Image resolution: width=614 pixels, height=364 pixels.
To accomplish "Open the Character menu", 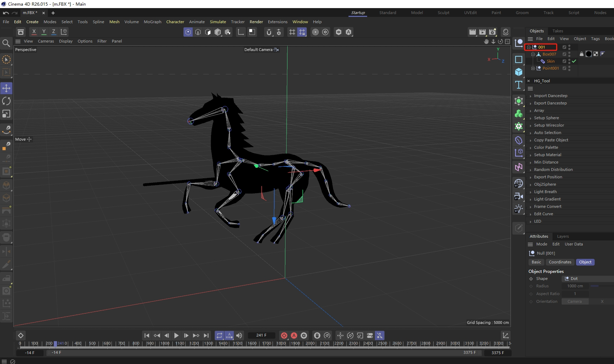I will click(175, 22).
